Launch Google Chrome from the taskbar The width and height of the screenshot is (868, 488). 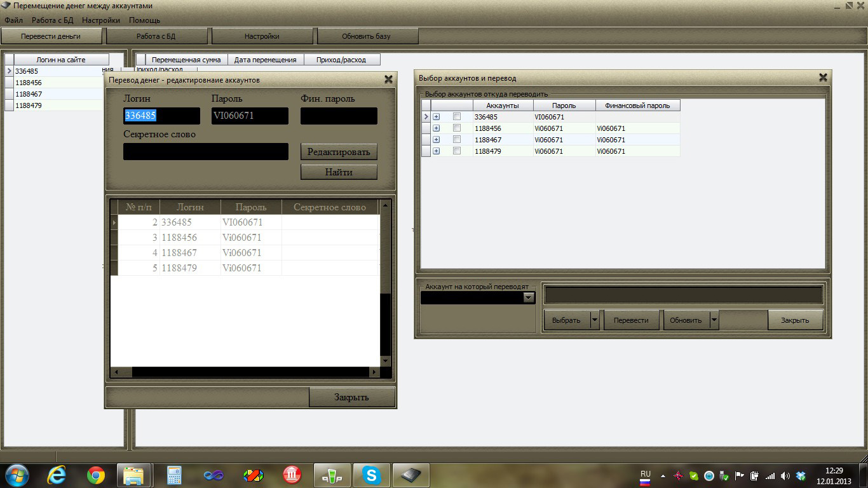pos(96,475)
